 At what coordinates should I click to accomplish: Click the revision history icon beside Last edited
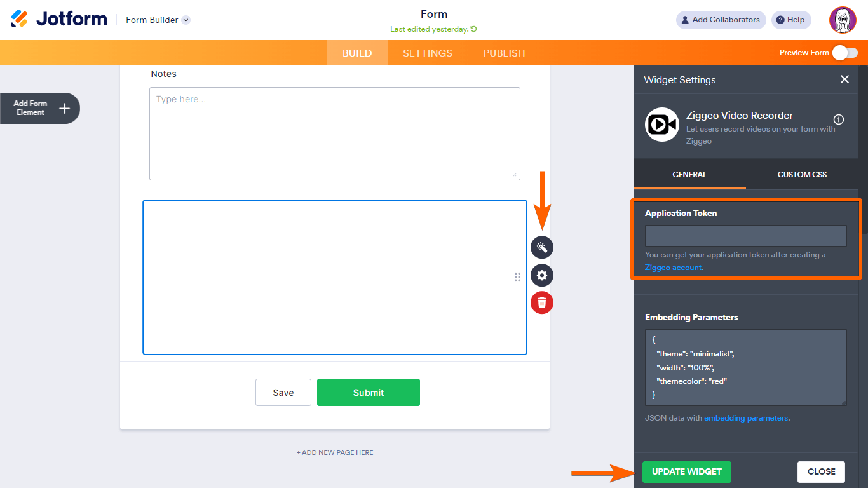pyautogui.click(x=473, y=29)
